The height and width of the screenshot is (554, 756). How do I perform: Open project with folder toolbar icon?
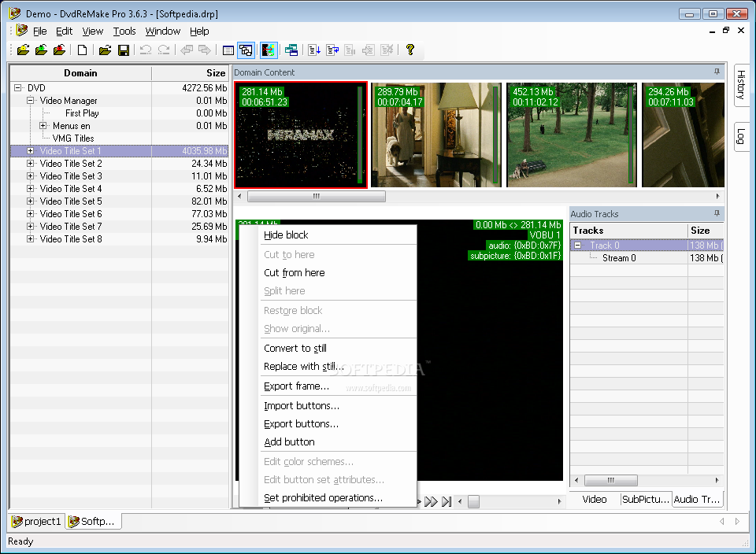click(105, 50)
